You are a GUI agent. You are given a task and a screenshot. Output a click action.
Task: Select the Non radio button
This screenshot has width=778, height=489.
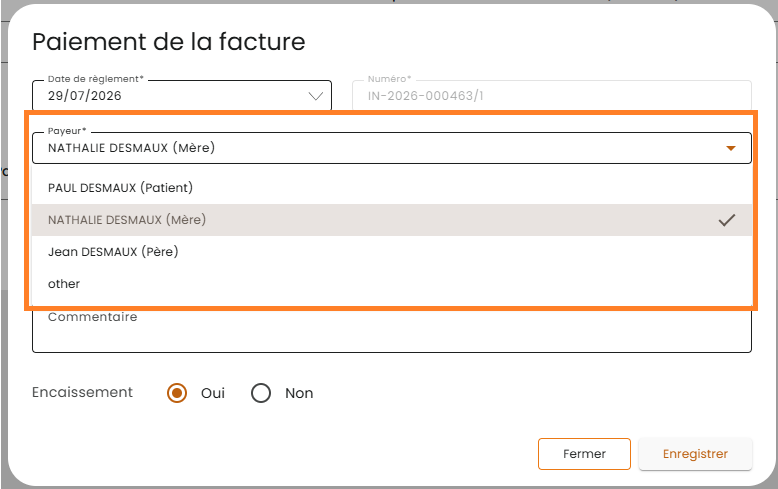pyautogui.click(x=260, y=393)
